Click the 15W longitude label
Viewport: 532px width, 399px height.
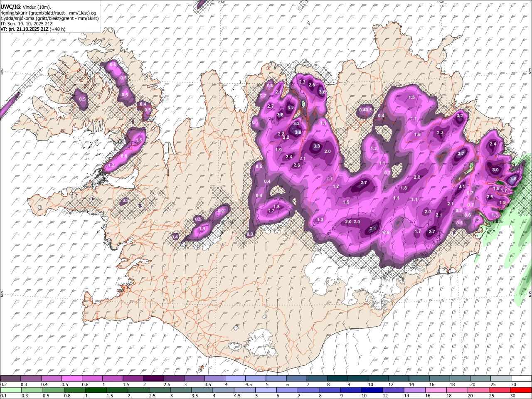tap(440, 2)
